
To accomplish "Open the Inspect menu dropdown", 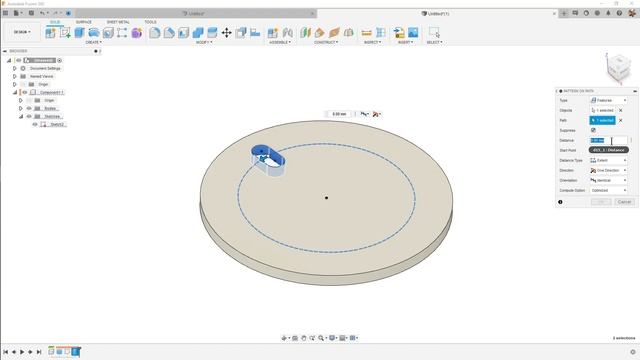I will tap(372, 42).
